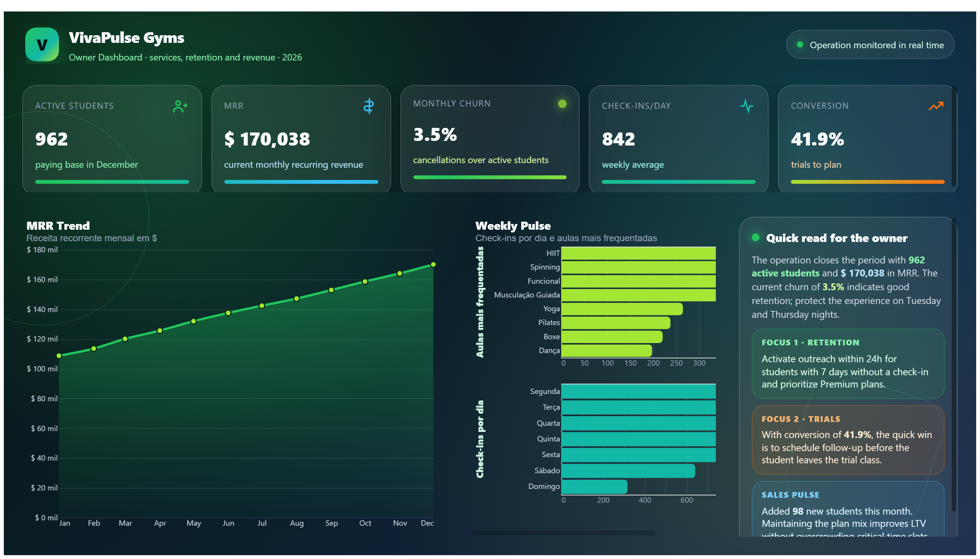Click the blue MRR progress bar
980x559 pixels.
(301, 182)
